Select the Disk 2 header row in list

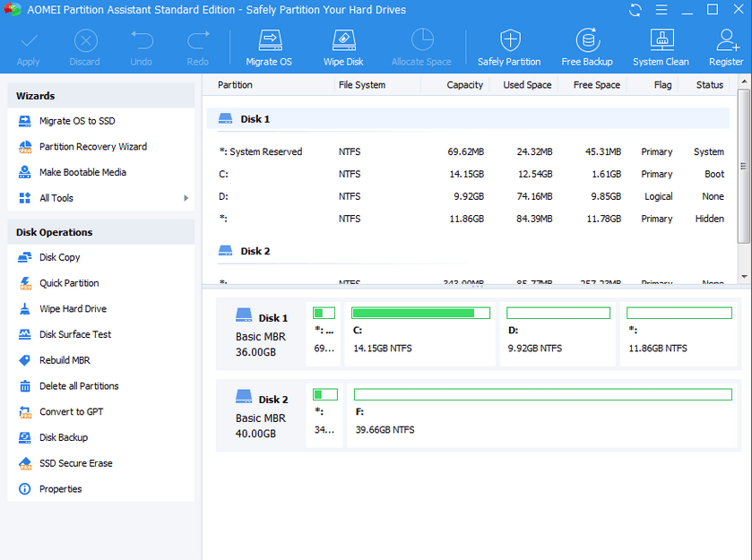(x=468, y=251)
